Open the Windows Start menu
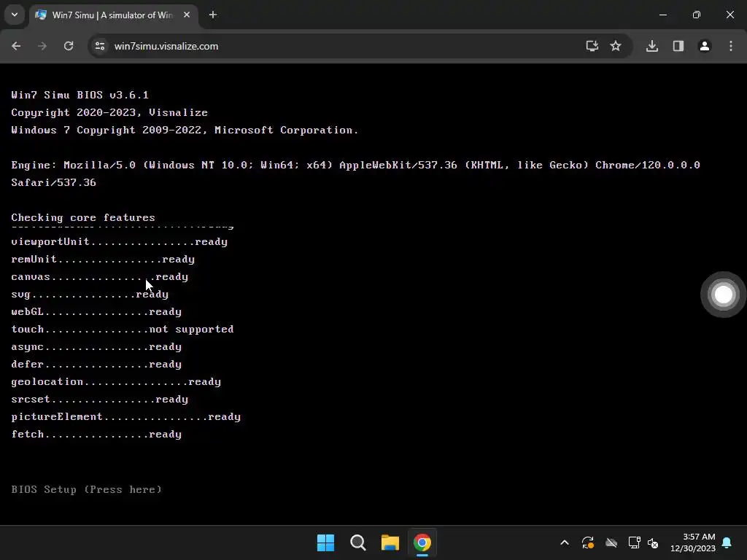The height and width of the screenshot is (560, 747). pyautogui.click(x=326, y=542)
